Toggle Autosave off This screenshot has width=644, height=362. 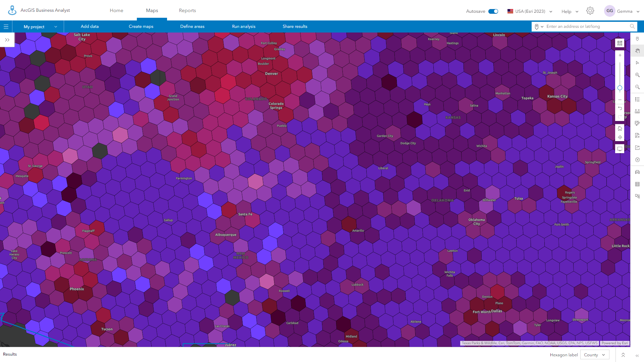coord(493,11)
